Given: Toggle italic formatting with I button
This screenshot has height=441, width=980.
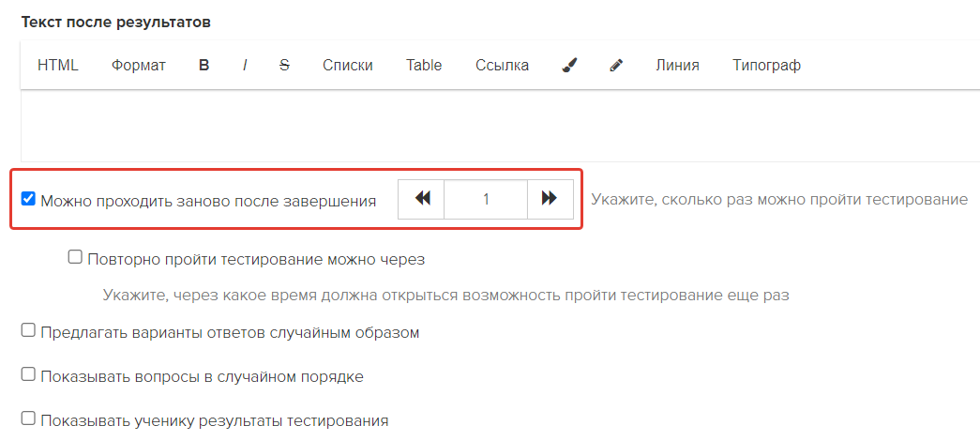Looking at the screenshot, I should (x=245, y=65).
